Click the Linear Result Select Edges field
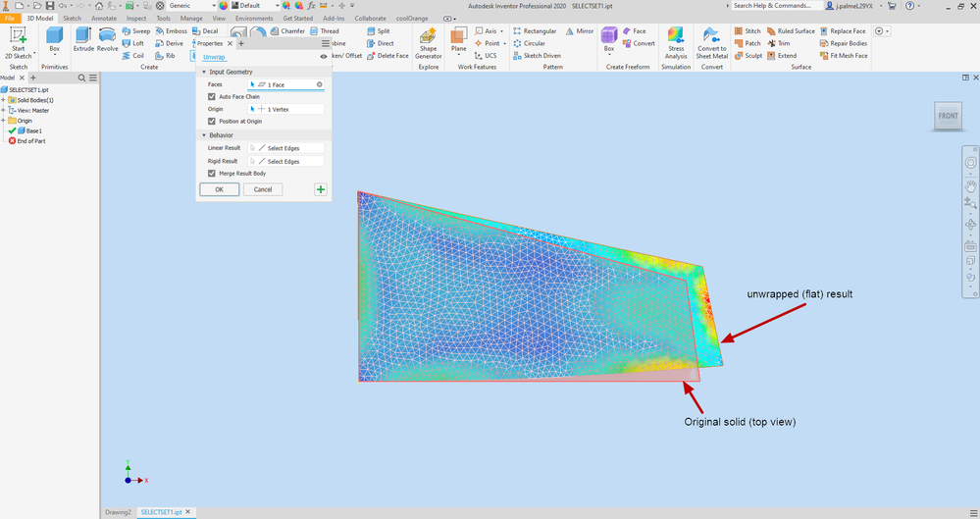Screen dimensions: 980x519 pos(286,148)
